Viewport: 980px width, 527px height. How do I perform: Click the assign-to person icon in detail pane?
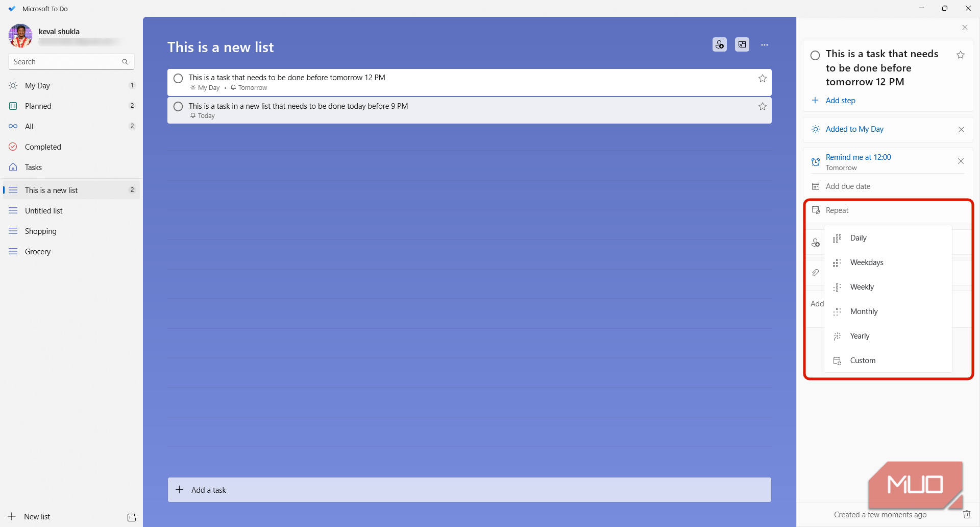816,243
